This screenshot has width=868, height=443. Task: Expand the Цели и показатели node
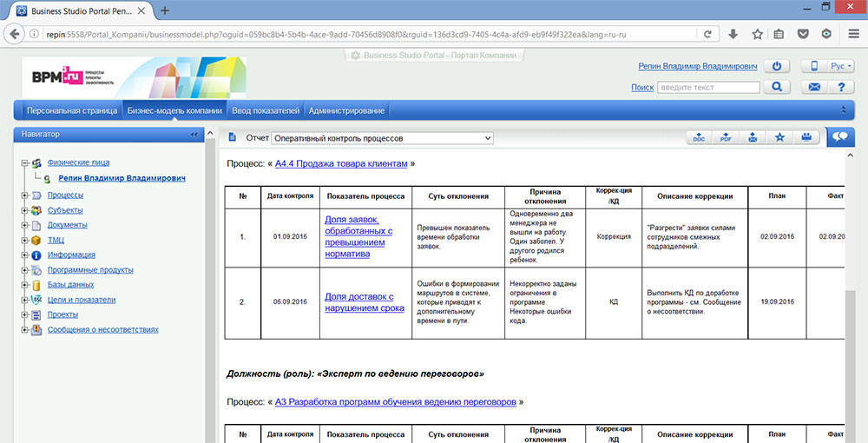23,300
